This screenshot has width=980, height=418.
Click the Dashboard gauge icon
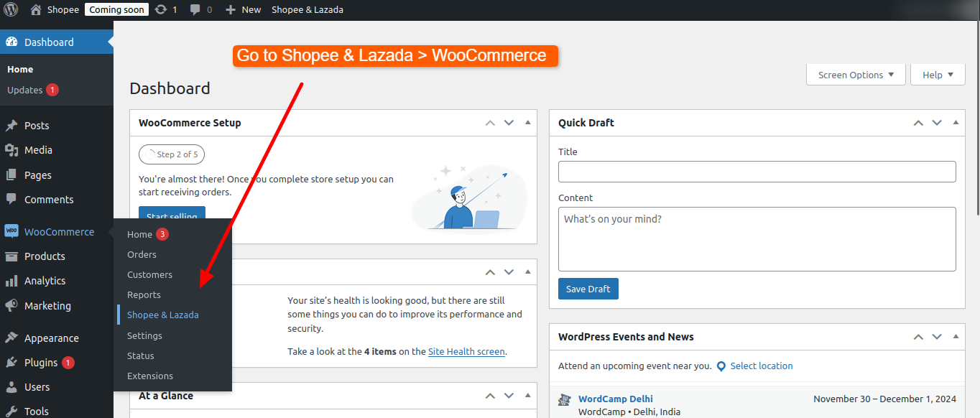[11, 42]
